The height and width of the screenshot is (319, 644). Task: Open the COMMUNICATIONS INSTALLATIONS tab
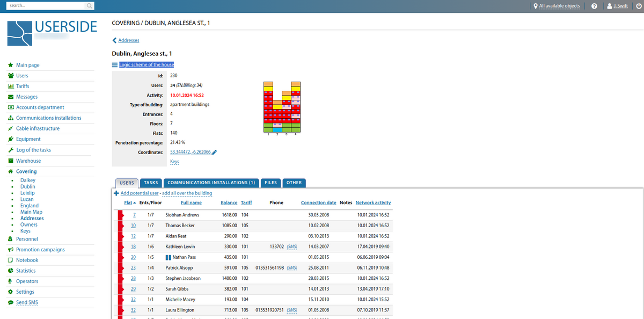click(211, 183)
